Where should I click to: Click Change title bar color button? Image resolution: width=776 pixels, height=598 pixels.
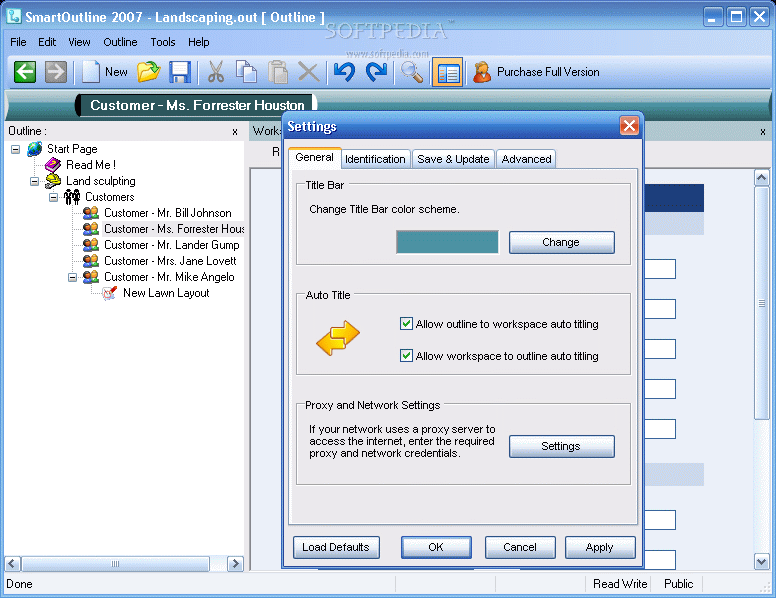(562, 243)
